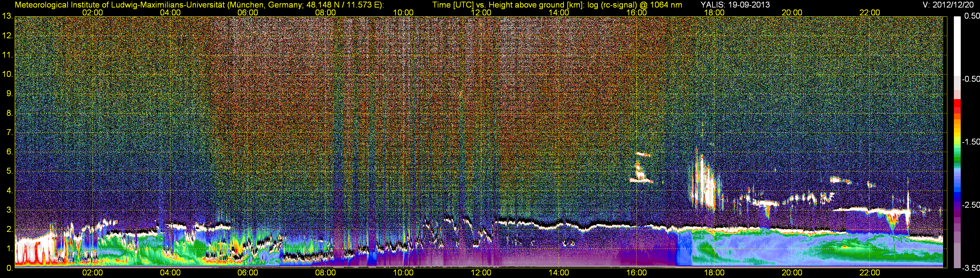Pick the green segment of the color scale
980x278 pixels.
[957, 159]
